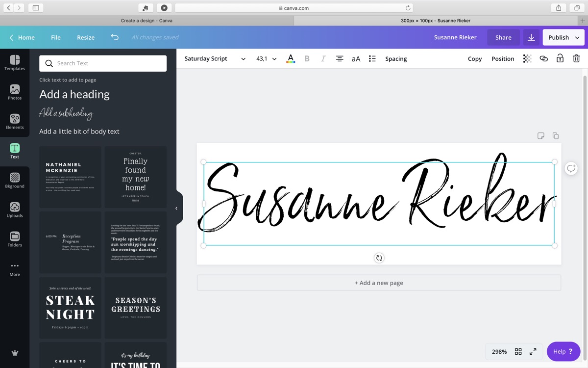
Task: Select the Nathaniel McKenzie text template
Action: click(70, 177)
